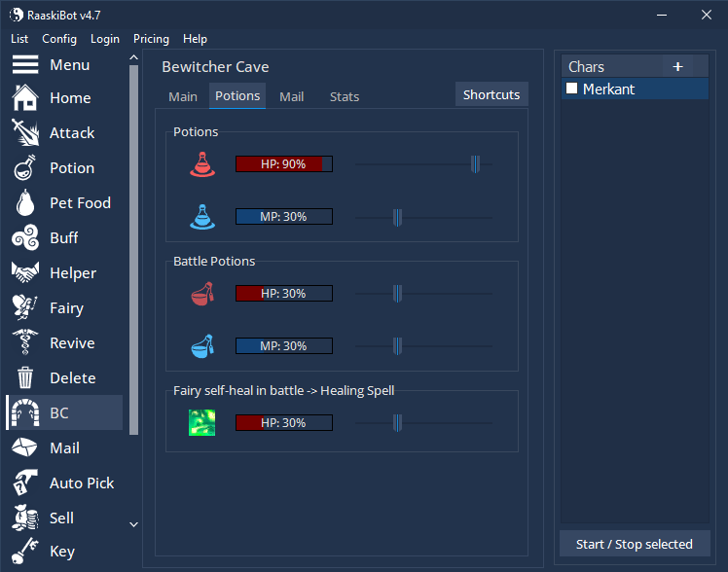The width and height of the screenshot is (728, 572).
Task: Open Key section via key icon
Action: 25,552
